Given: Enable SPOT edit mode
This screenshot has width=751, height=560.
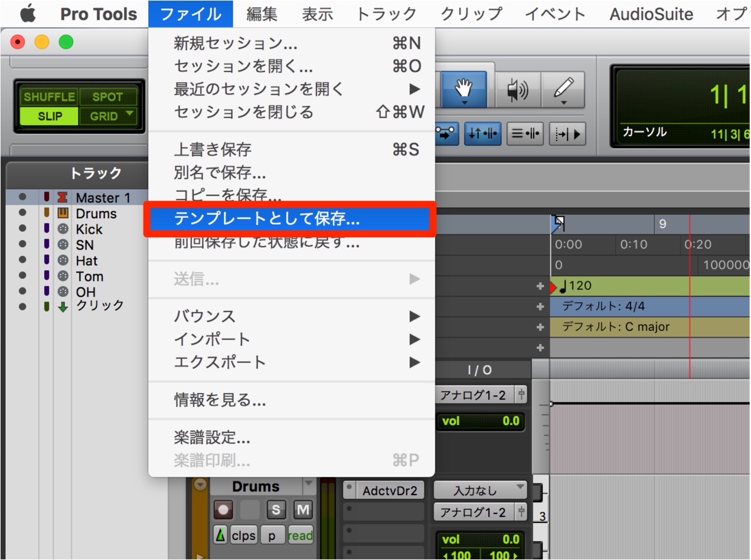Looking at the screenshot, I should (x=107, y=97).
